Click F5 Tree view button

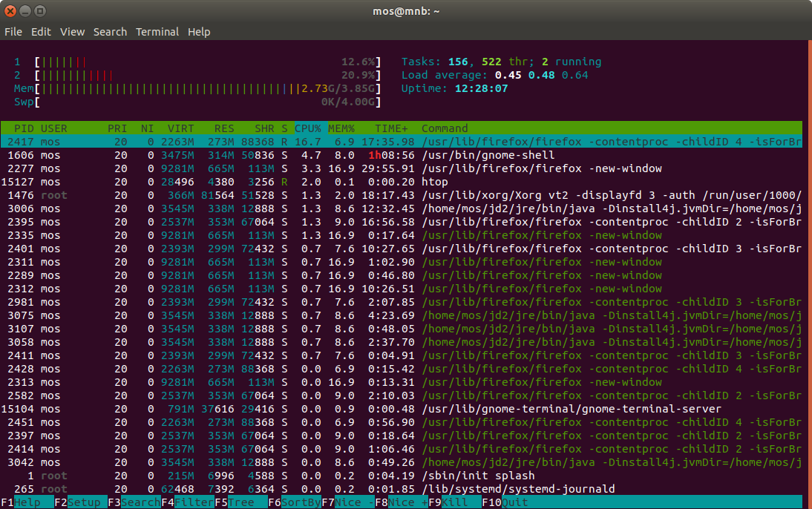pos(241,502)
